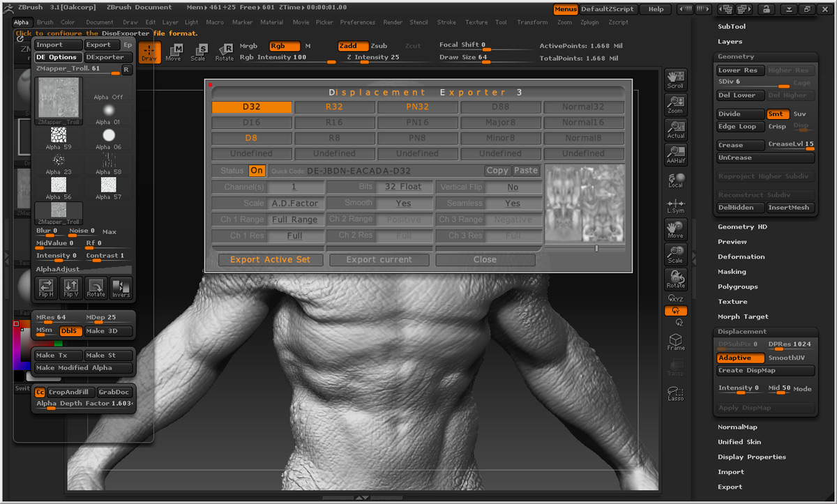The height and width of the screenshot is (504, 837).
Task: Select the Lasso icon
Action: pos(675,393)
